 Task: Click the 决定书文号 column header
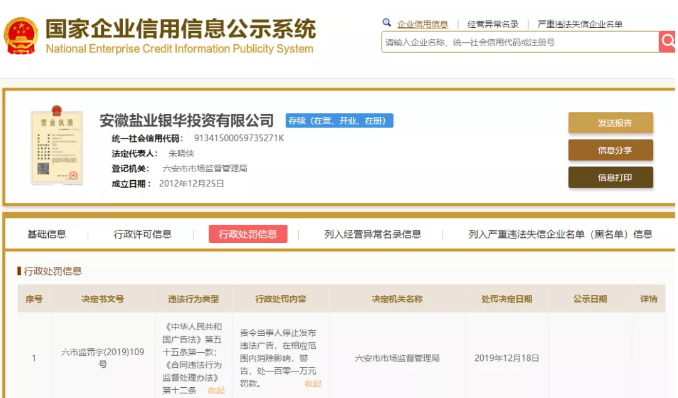point(103,298)
